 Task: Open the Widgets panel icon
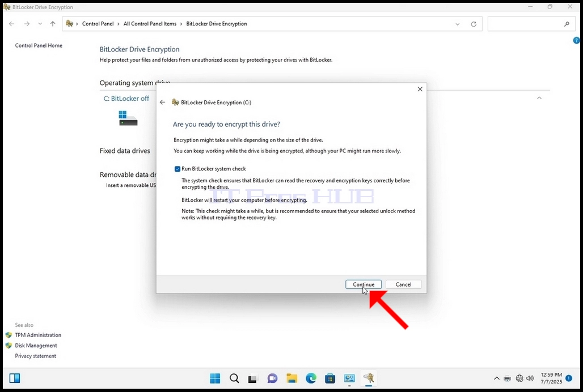[x=15, y=378]
